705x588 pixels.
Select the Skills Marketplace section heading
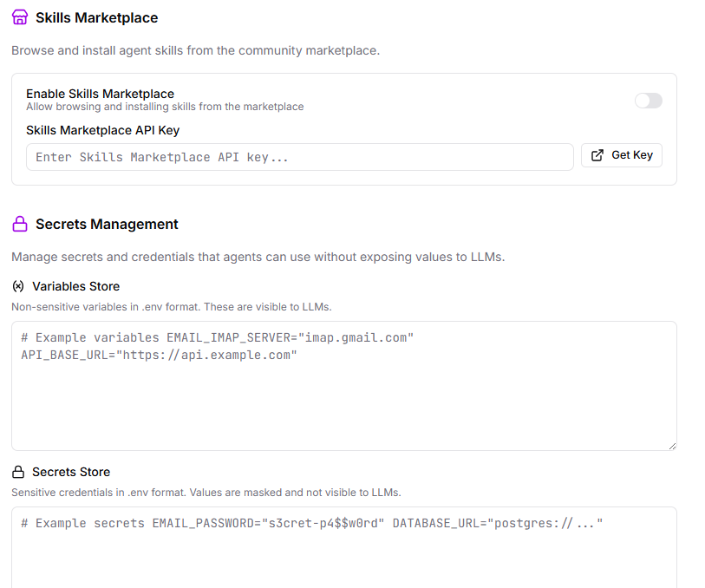point(96,17)
